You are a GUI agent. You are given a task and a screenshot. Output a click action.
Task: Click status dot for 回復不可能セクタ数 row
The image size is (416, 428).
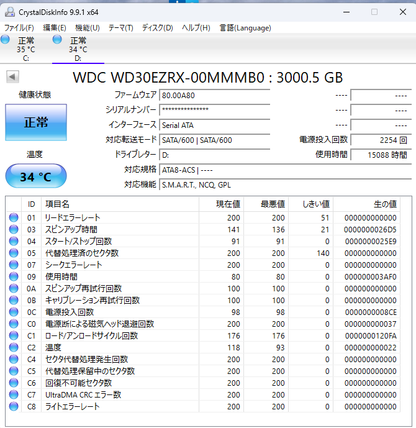(14, 383)
